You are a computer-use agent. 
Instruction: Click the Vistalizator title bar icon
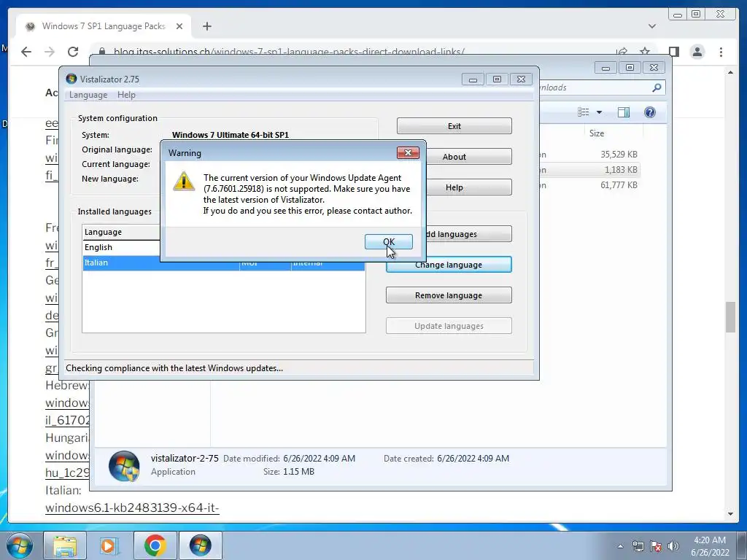click(x=71, y=79)
